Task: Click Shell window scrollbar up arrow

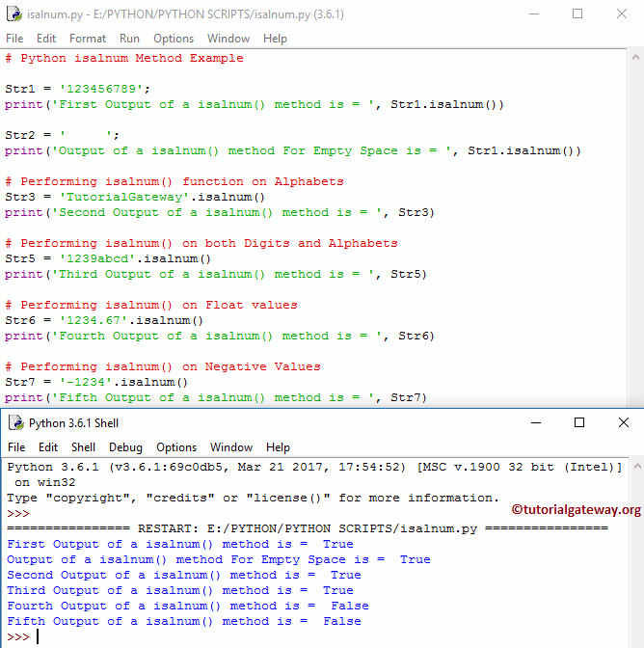Action: click(x=637, y=466)
